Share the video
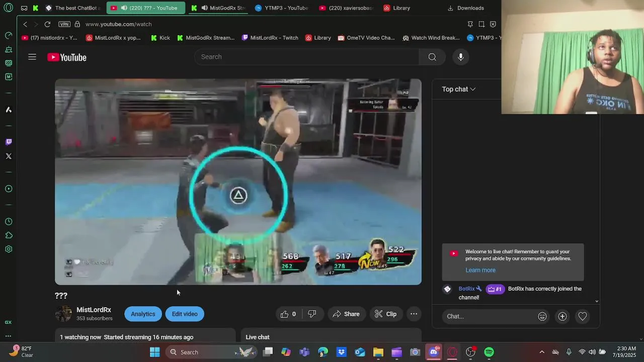The image size is (644, 362). (346, 314)
